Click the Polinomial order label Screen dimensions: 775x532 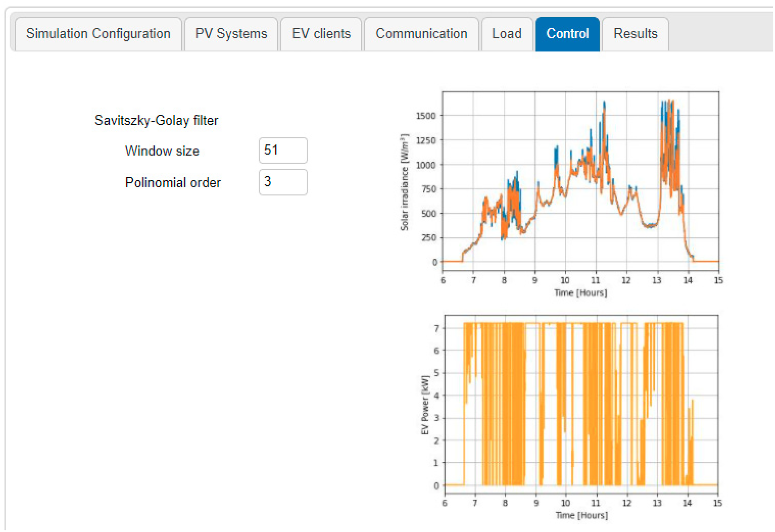pos(173,183)
